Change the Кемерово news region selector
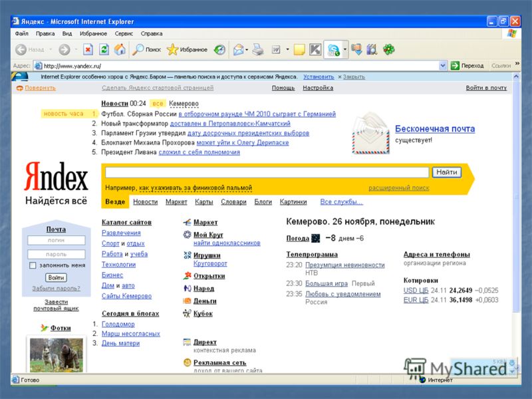This screenshot has width=532, height=399. [184, 104]
